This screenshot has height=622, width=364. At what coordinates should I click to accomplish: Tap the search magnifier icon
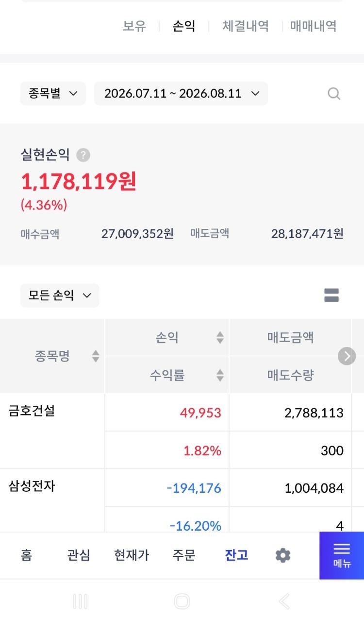click(334, 93)
